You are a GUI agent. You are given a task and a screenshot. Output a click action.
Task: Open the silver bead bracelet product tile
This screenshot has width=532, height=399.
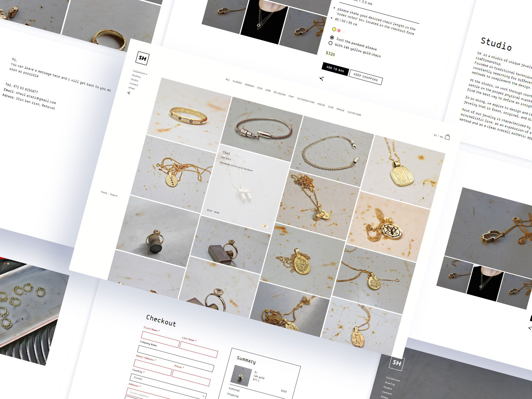332,151
